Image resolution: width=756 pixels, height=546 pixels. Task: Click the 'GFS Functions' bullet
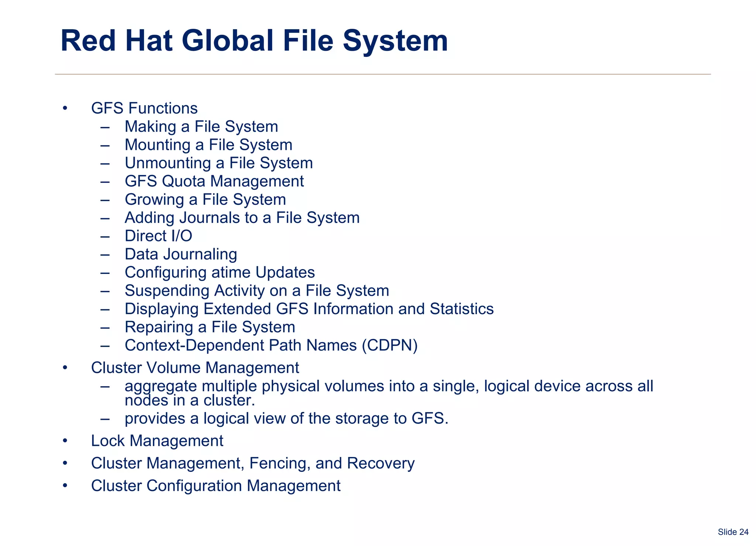click(144, 109)
